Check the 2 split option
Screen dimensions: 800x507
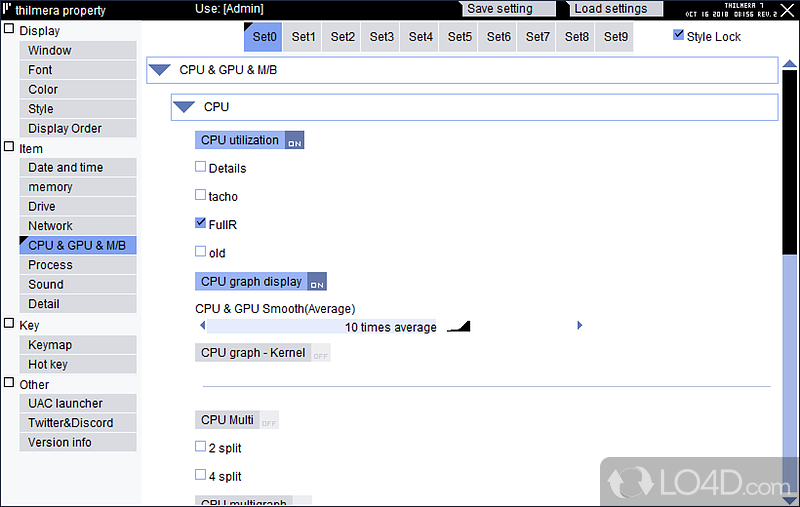[201, 447]
